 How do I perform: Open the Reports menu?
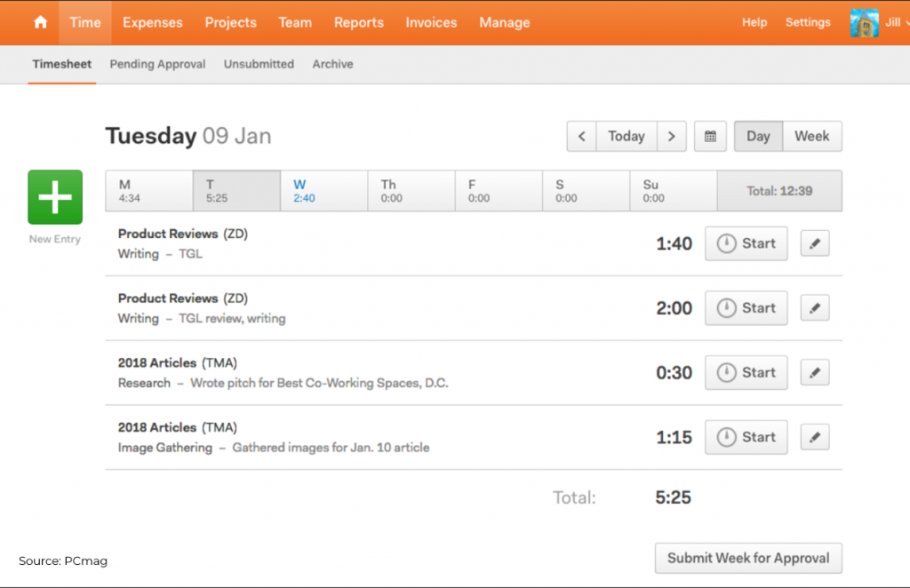358,22
